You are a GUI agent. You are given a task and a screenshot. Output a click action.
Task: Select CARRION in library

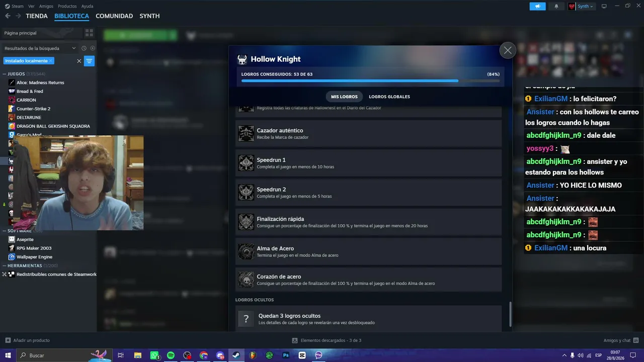coord(26,100)
